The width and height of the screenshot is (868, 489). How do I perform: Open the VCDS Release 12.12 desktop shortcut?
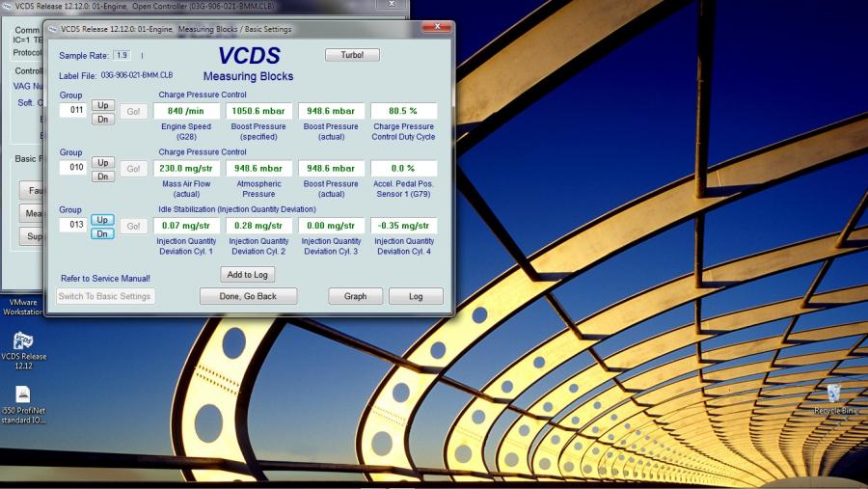pyautogui.click(x=24, y=342)
